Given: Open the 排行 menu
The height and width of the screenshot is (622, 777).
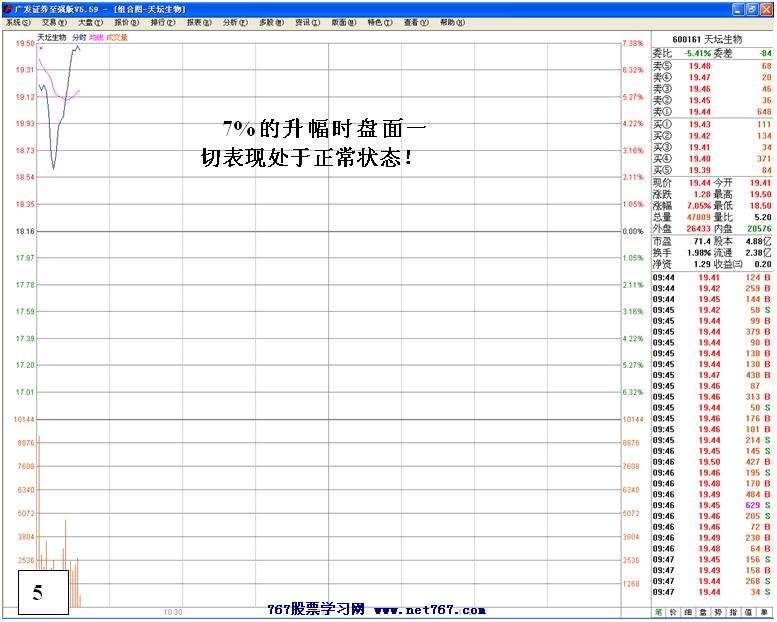Looking at the screenshot, I should point(163,22).
